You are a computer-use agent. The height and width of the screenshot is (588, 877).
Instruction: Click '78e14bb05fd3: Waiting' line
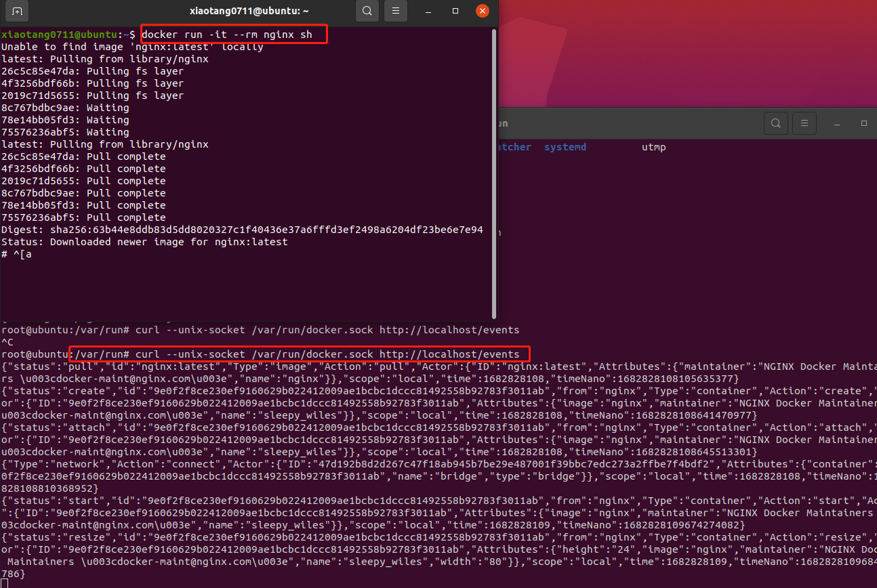(x=65, y=120)
